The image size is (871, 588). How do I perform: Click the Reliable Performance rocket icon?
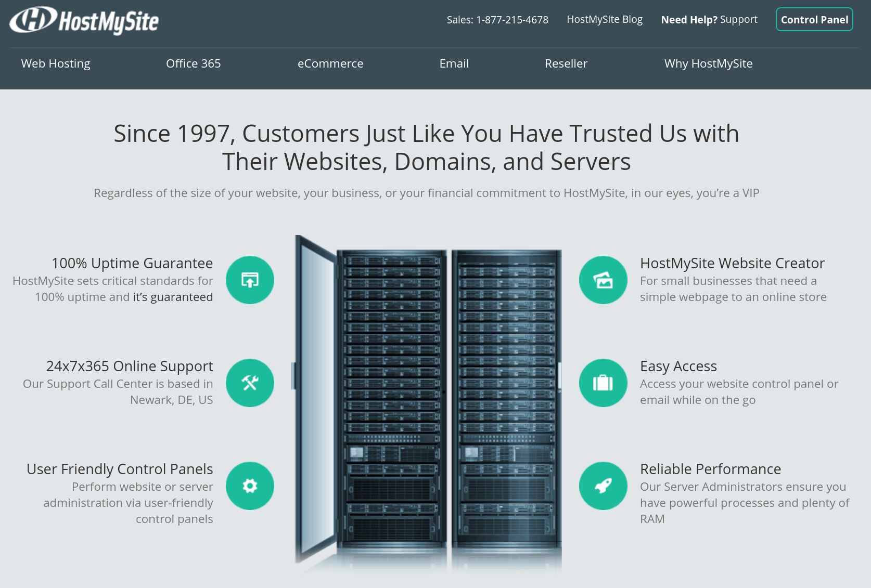tap(603, 486)
